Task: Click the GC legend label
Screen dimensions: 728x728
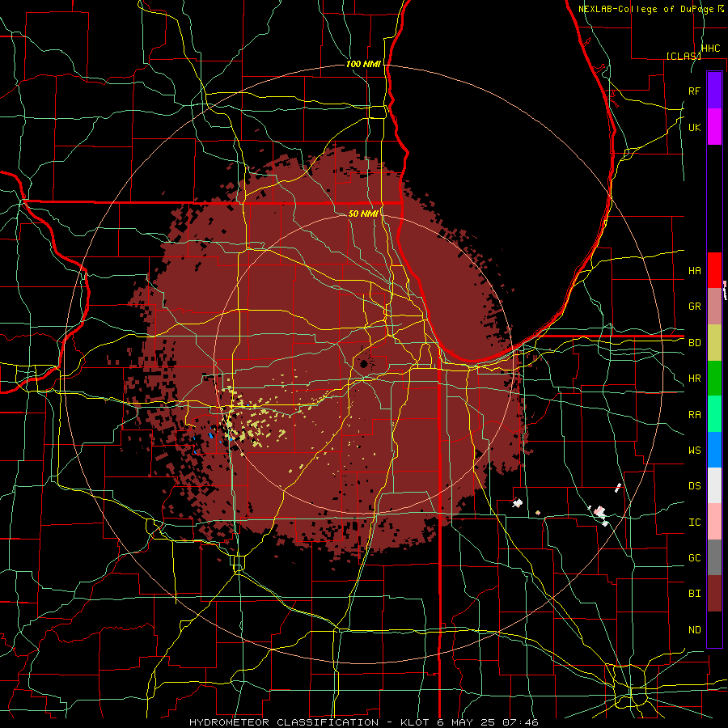Action: [x=694, y=557]
